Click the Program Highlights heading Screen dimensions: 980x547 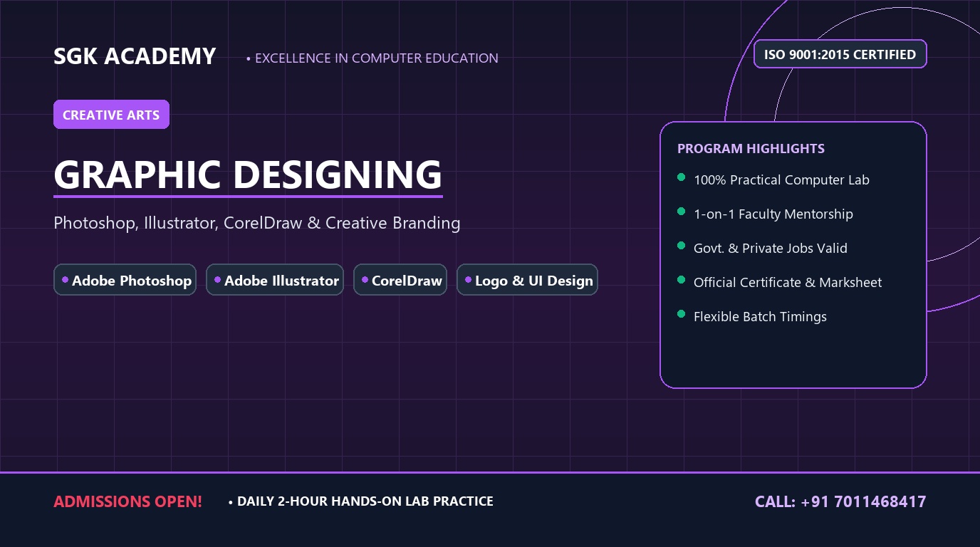pyautogui.click(x=751, y=149)
